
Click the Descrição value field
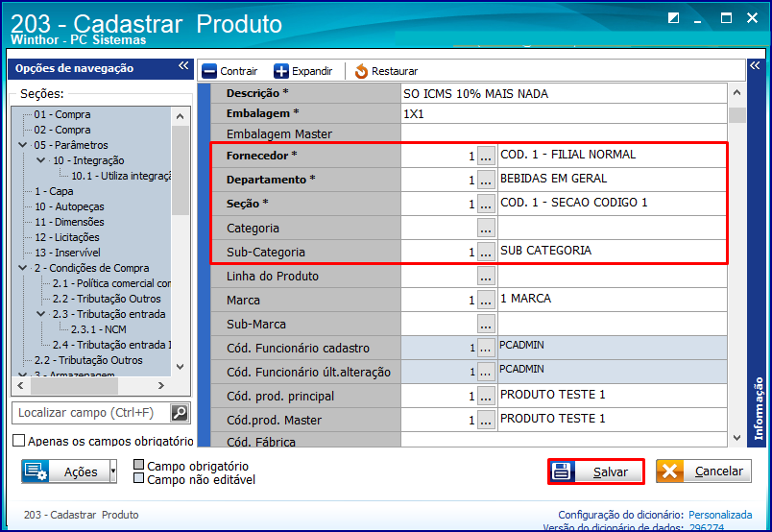pos(564,93)
